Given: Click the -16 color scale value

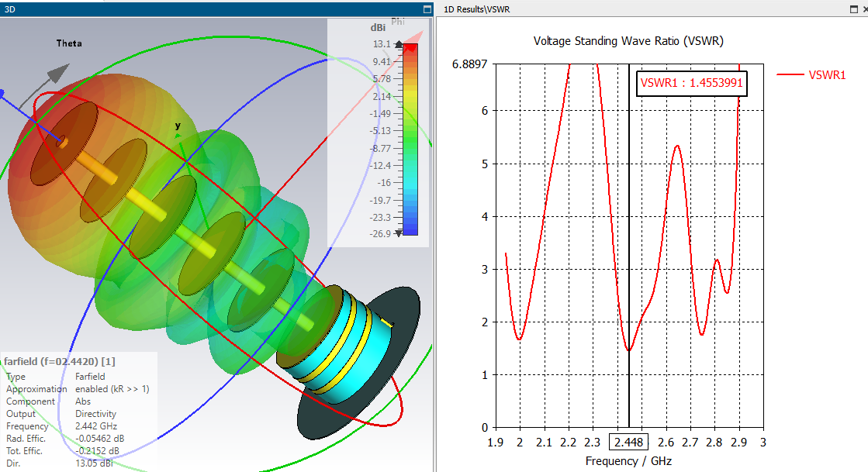Looking at the screenshot, I should click(x=384, y=183).
